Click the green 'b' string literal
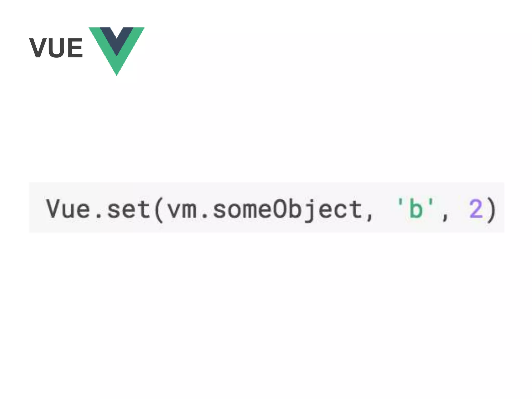Viewport: 532px width, 399px height. tap(416, 208)
